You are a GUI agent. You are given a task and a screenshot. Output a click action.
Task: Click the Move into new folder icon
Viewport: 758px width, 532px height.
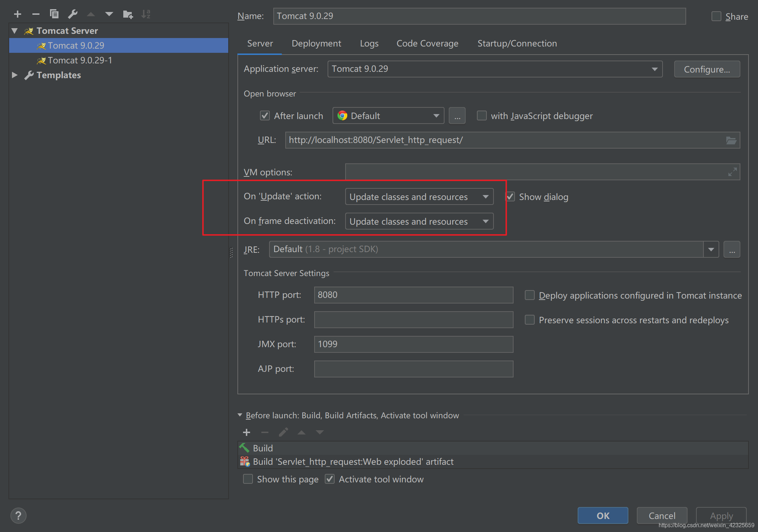(x=128, y=14)
